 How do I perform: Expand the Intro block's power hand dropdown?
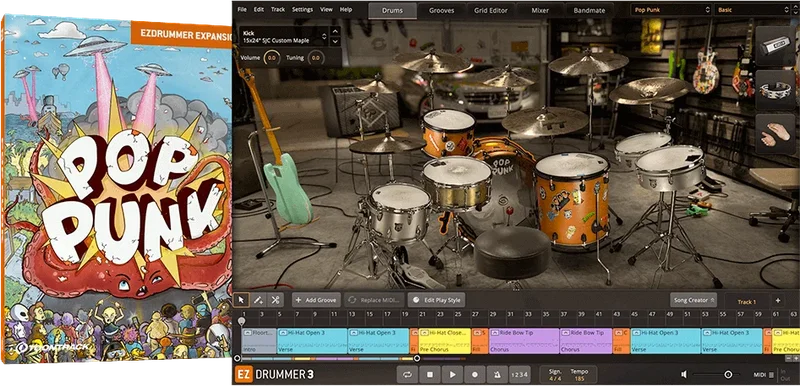(248, 332)
